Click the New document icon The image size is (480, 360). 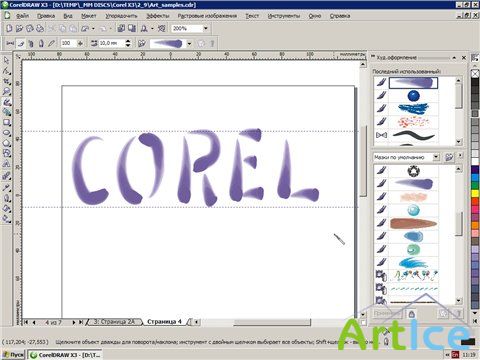(9, 29)
